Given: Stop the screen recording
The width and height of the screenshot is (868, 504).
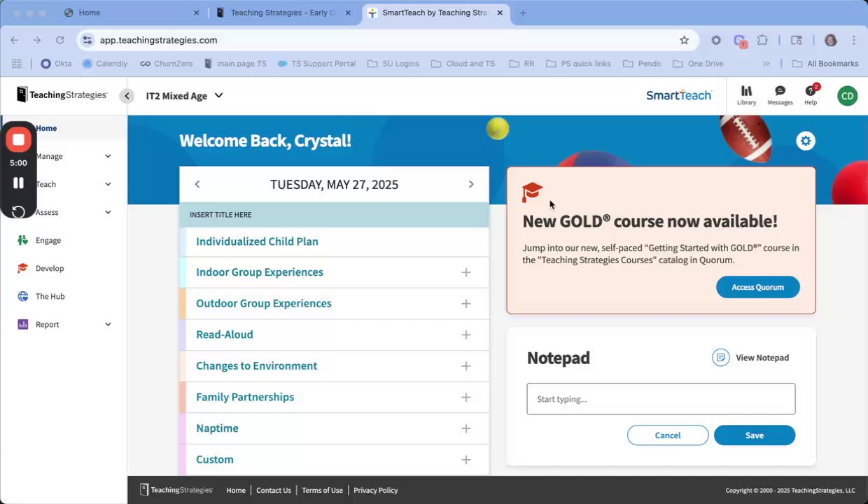Looking at the screenshot, I should click(x=18, y=140).
